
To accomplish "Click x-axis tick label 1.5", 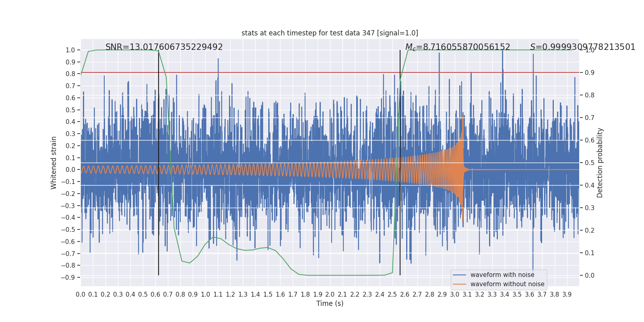I will click(x=268, y=295).
